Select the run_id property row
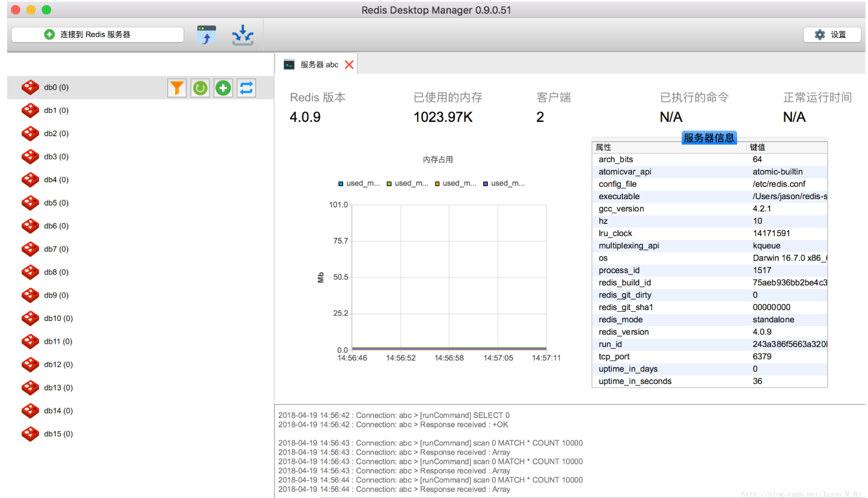 click(710, 344)
